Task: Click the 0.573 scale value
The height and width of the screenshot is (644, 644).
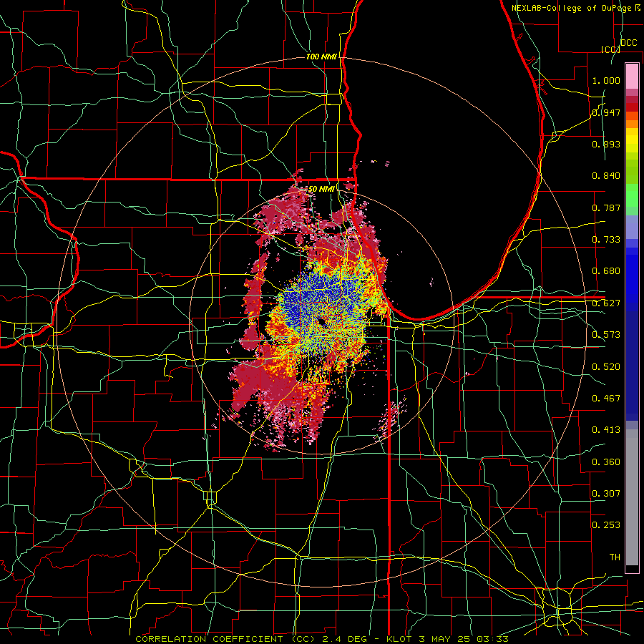Action: click(x=606, y=335)
